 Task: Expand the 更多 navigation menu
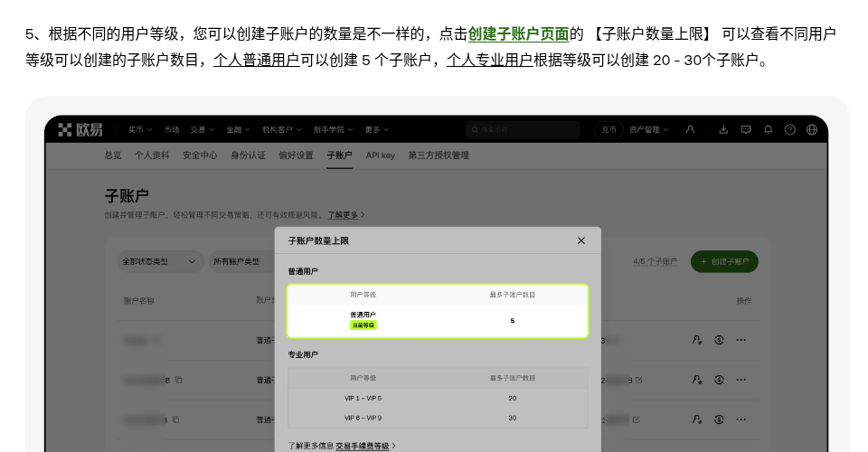tap(376, 129)
